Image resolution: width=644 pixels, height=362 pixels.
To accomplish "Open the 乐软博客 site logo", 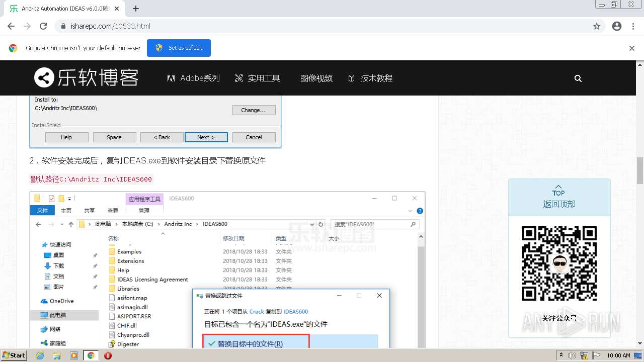I will point(86,78).
